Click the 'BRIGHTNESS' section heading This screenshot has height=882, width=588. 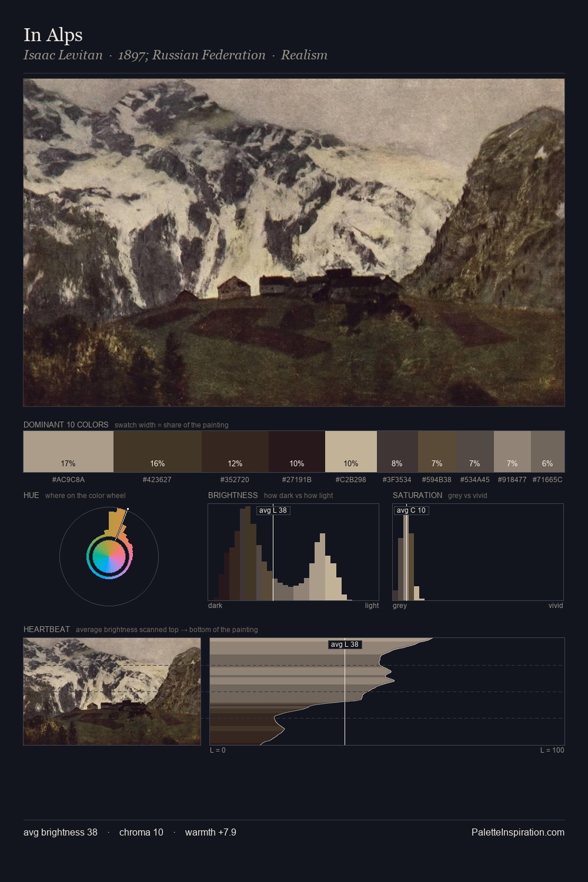[233, 495]
